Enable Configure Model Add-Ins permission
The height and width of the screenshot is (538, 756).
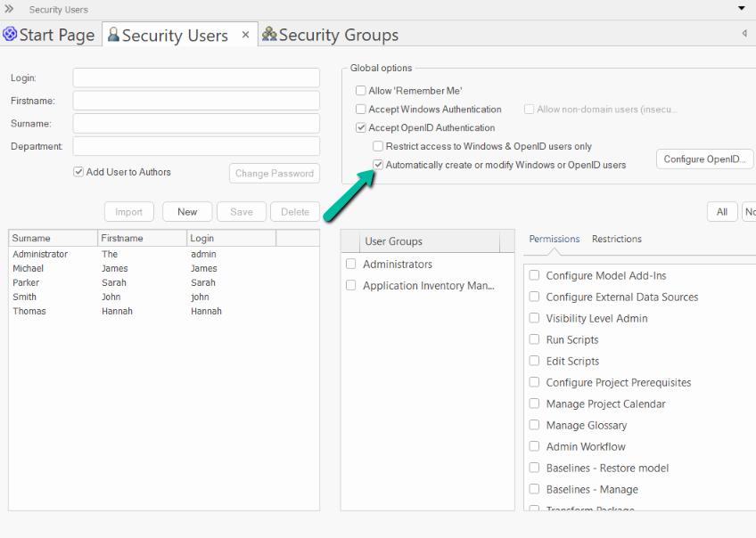click(534, 275)
